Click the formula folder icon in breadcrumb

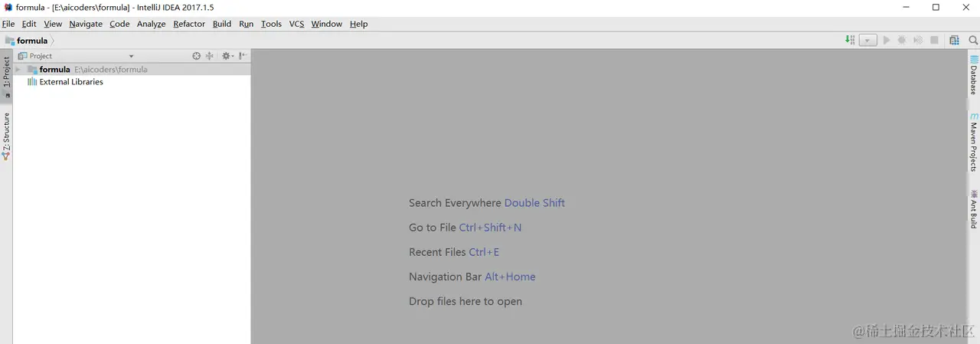click(10, 41)
